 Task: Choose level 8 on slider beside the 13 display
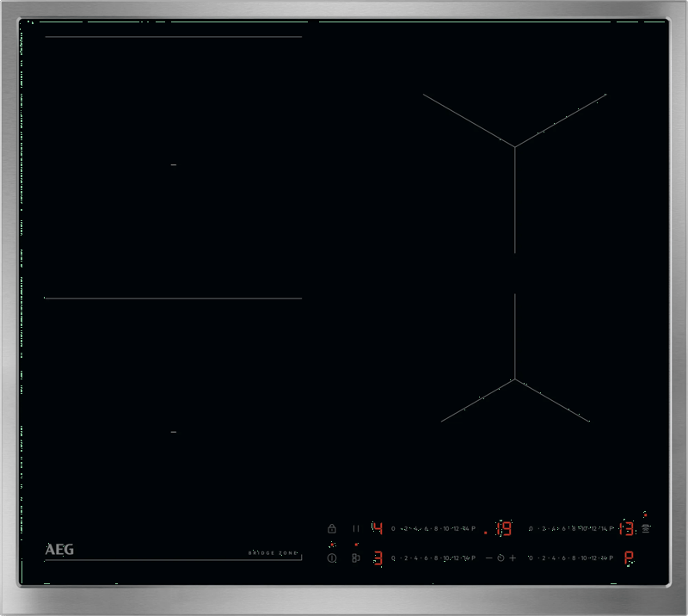coord(574,528)
